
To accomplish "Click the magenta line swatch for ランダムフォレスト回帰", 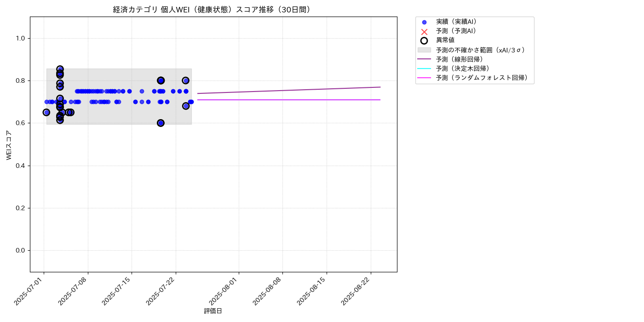I will pyautogui.click(x=424, y=78).
